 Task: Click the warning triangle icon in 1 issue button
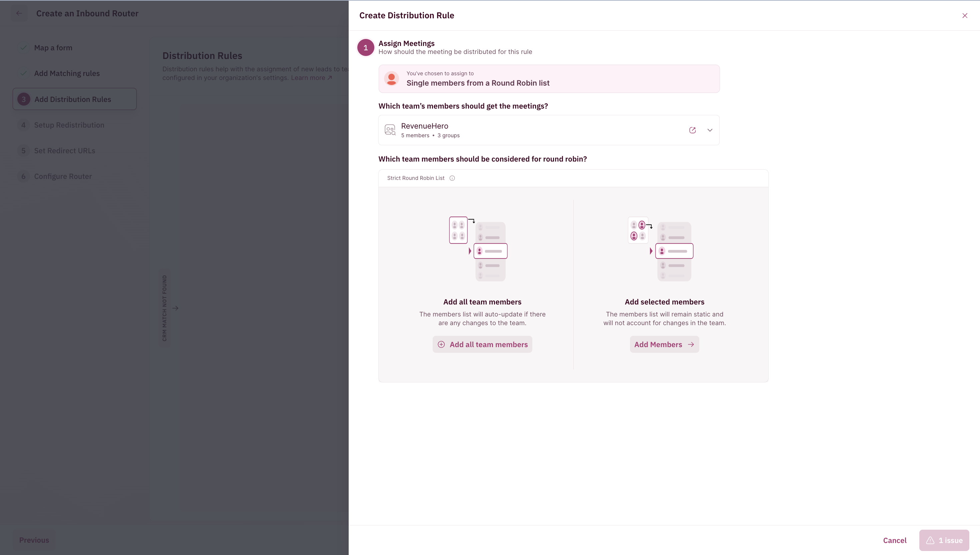(930, 540)
